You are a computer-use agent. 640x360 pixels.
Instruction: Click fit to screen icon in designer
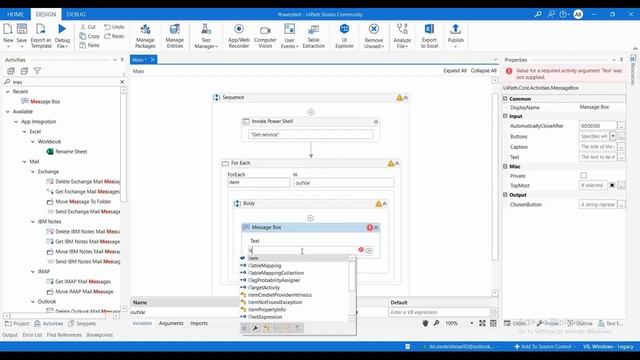click(x=482, y=323)
